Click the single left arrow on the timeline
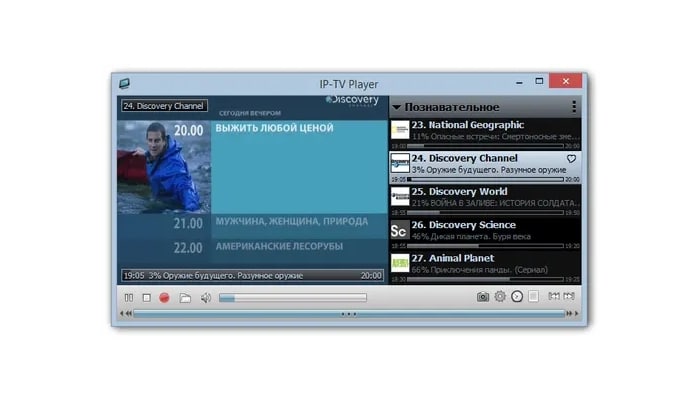 click(x=121, y=313)
